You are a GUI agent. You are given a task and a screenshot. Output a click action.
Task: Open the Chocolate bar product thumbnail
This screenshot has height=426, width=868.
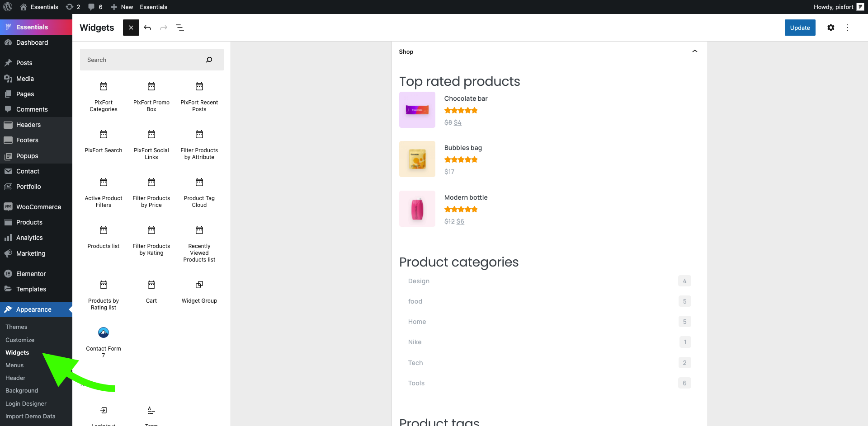click(x=417, y=110)
